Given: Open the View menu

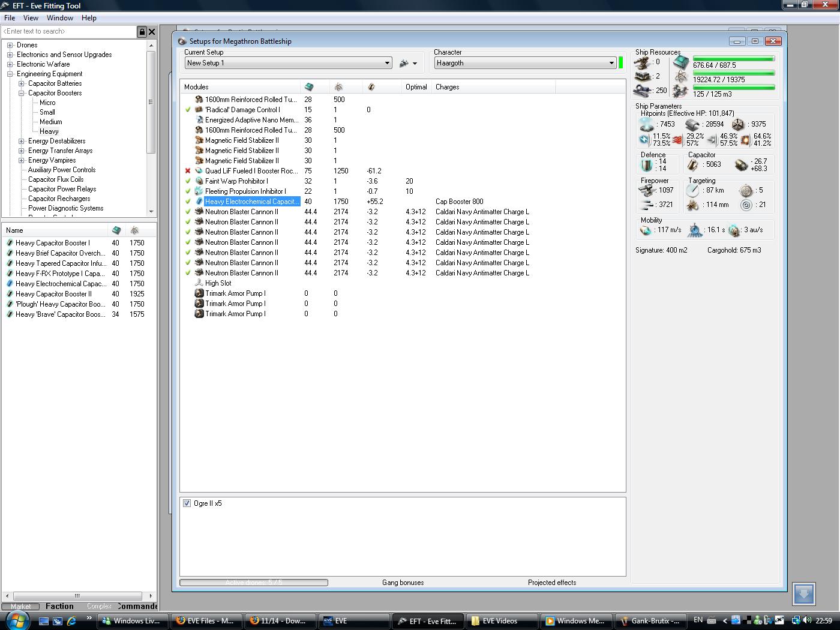Looking at the screenshot, I should pyautogui.click(x=31, y=18).
